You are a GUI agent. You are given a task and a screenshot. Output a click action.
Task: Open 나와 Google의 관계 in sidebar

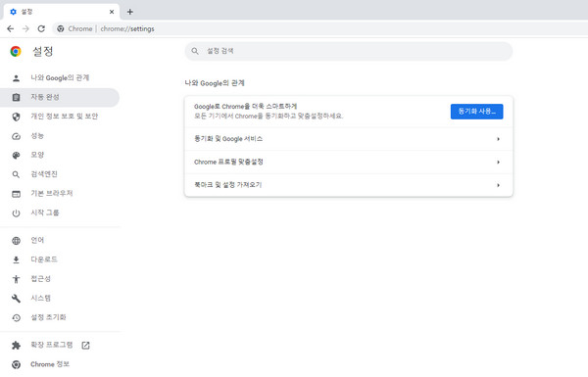[x=60, y=78]
